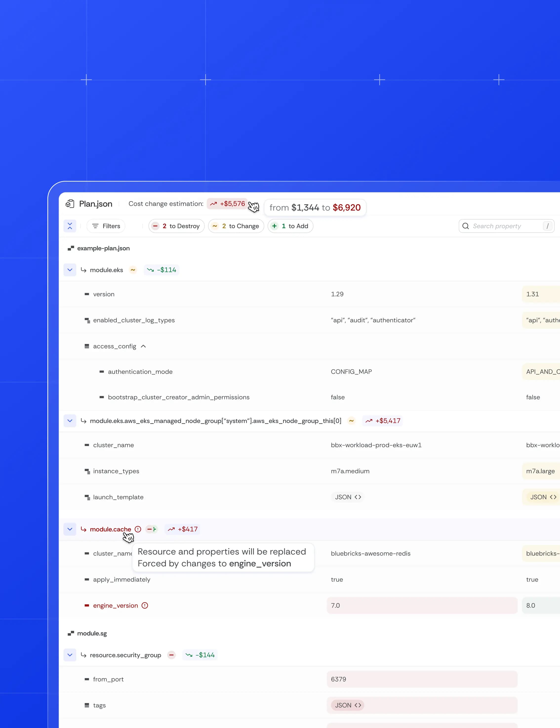Open the Filters menu
Viewport: 560px width, 728px height.
106,226
